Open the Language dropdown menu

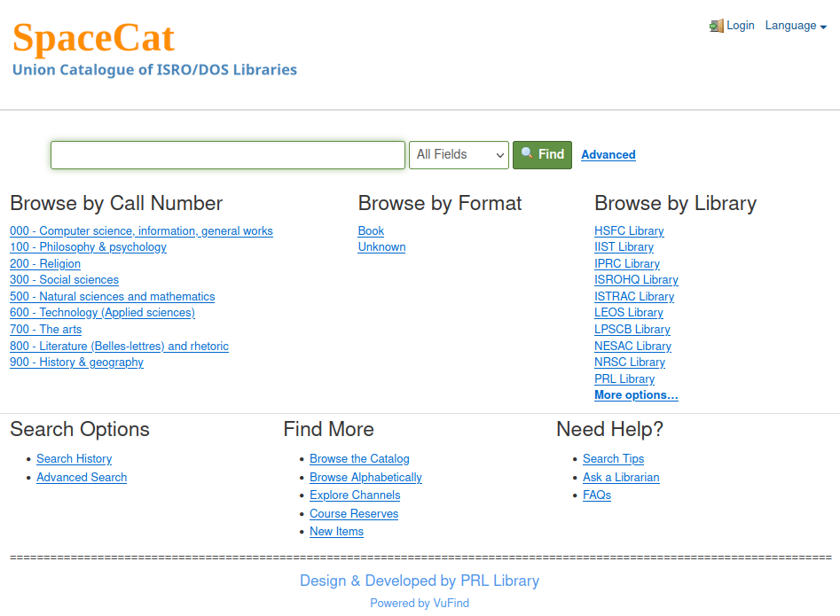click(796, 26)
